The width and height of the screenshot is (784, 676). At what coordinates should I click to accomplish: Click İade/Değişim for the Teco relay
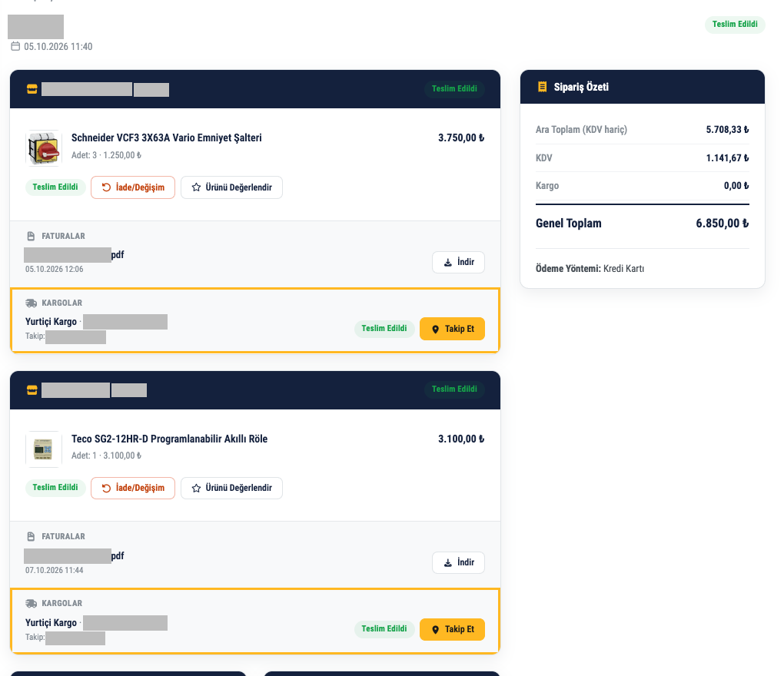133,488
